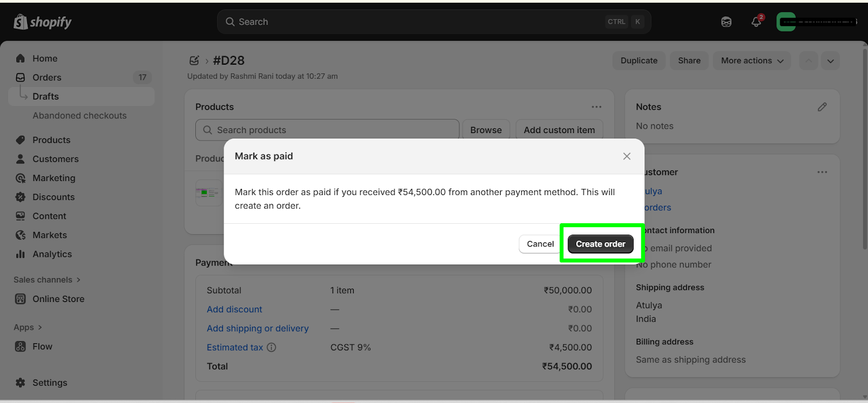Go to Analytics in the sidebar

[52, 254]
